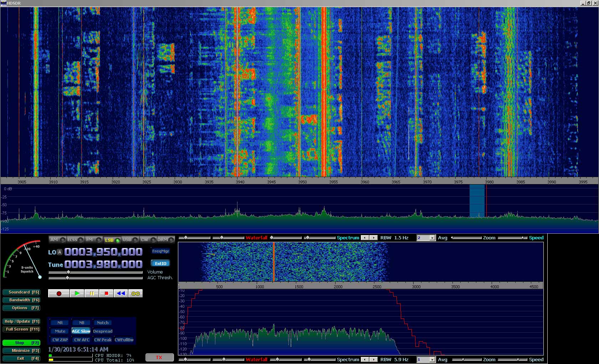Adjust lower Waterfall slider left of label
The width and height of the screenshot is (599, 364).
(x=228, y=359)
